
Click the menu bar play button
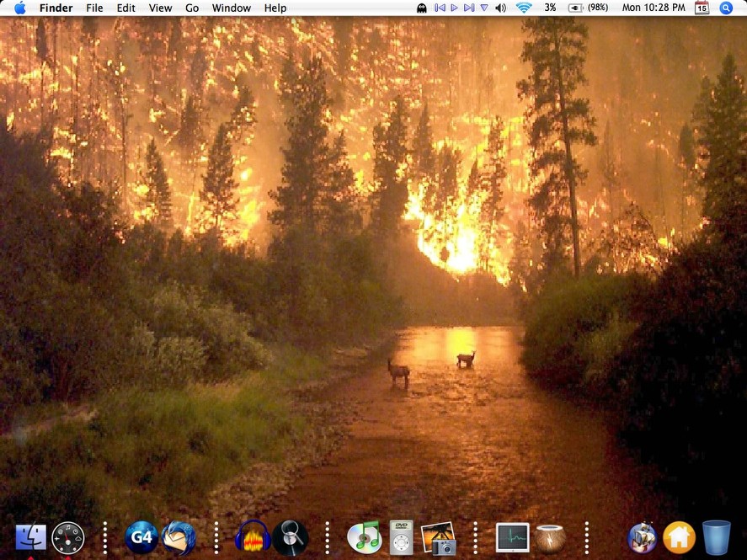click(x=454, y=8)
